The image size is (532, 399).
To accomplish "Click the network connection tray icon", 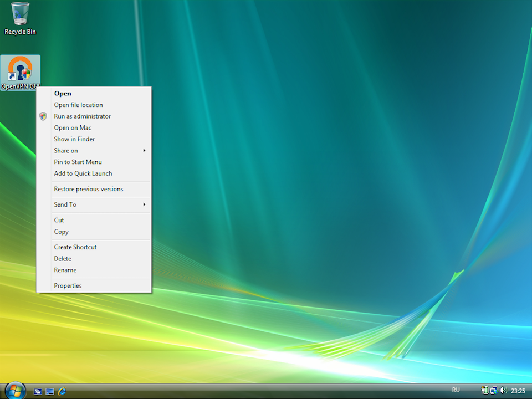I will tap(494, 391).
